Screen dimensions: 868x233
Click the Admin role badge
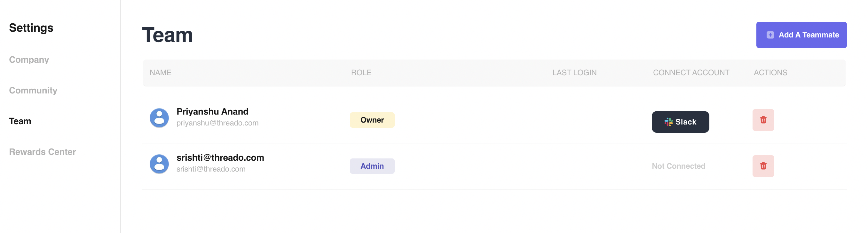coord(372,166)
